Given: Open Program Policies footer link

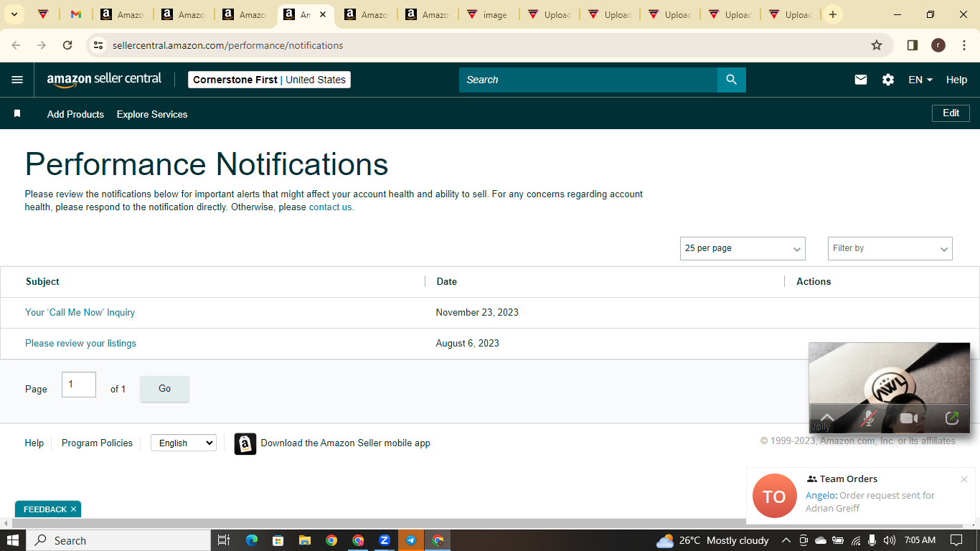Looking at the screenshot, I should (97, 443).
